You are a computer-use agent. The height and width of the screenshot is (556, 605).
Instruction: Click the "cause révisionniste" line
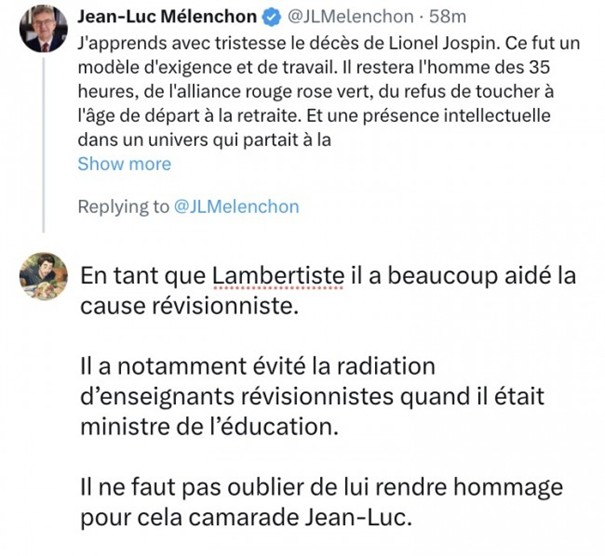coord(188,306)
